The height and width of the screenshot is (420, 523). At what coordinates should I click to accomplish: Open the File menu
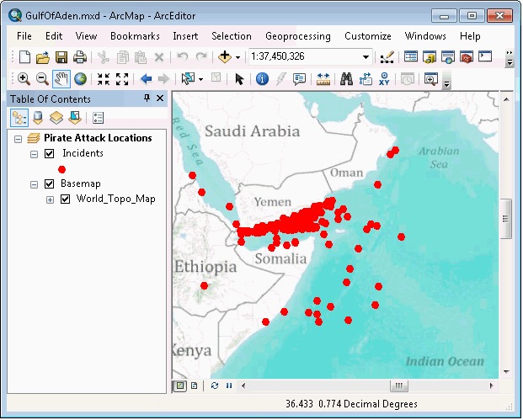pos(24,36)
